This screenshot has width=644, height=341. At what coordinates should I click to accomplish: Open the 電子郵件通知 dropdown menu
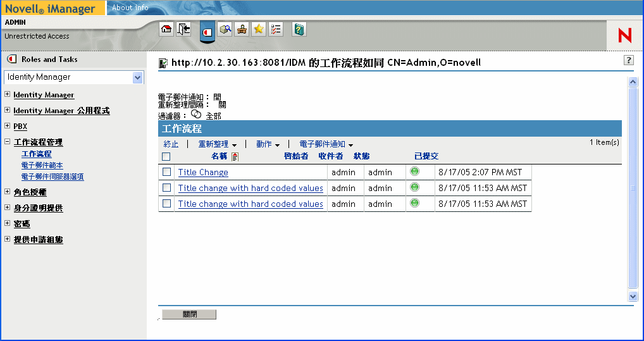(326, 144)
